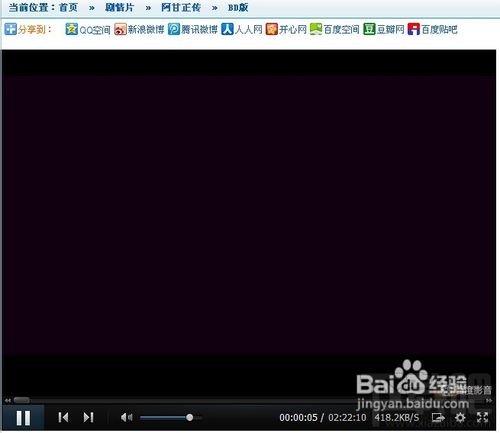
Task: Skip to the next video track
Action: [x=88, y=417]
